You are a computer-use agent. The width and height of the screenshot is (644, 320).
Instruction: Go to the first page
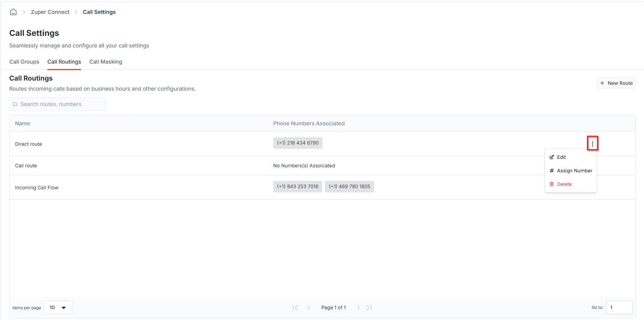pos(295,308)
